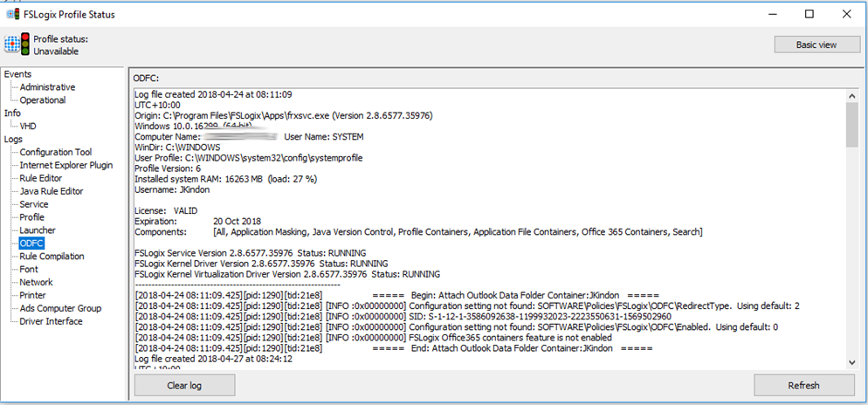This screenshot has width=868, height=405.
Task: Select the highlighted ODFC log entry
Action: tap(31, 243)
